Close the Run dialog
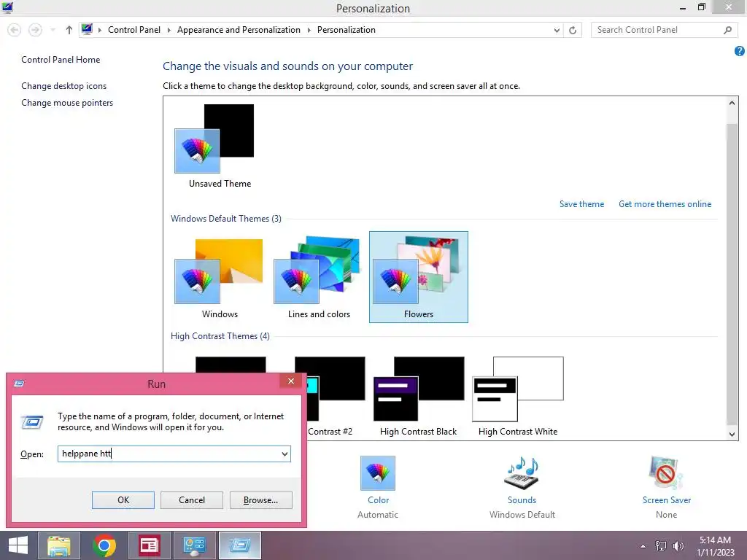This screenshot has height=560, width=747. click(291, 381)
